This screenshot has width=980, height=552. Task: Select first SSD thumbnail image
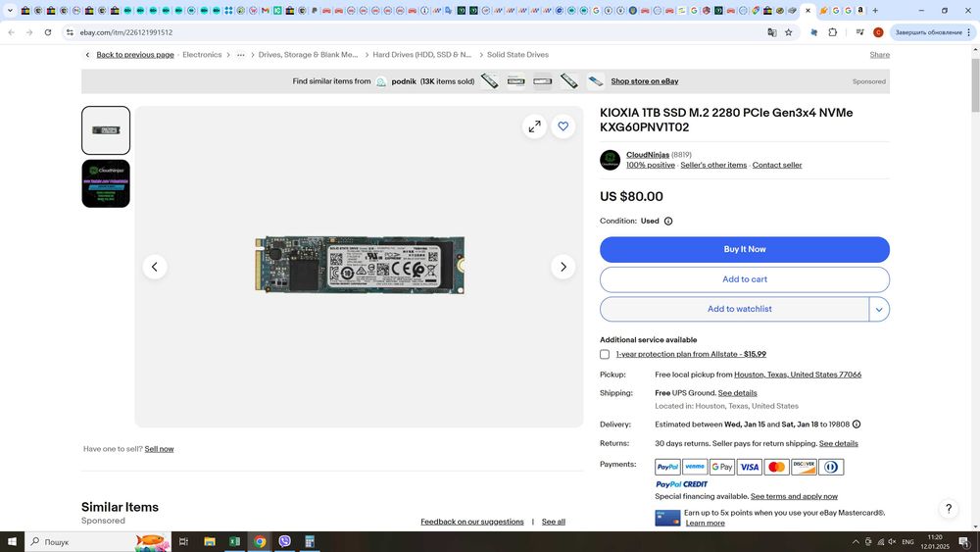(x=106, y=130)
